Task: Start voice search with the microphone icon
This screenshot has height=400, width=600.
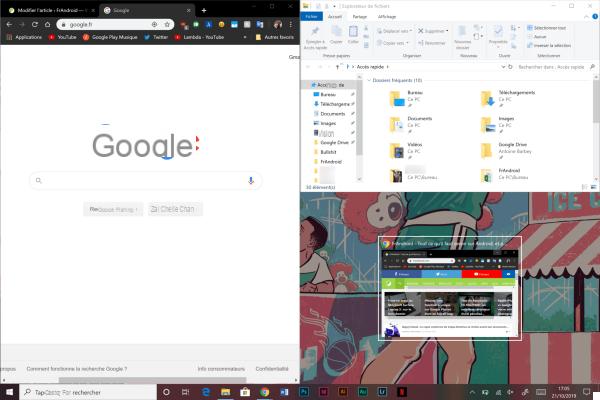Action: click(x=251, y=180)
